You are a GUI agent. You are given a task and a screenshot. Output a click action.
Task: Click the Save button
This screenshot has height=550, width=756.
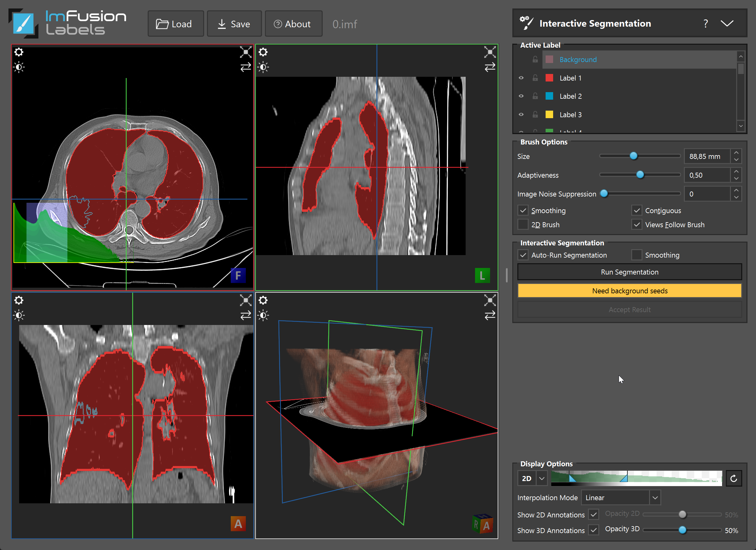pos(234,24)
